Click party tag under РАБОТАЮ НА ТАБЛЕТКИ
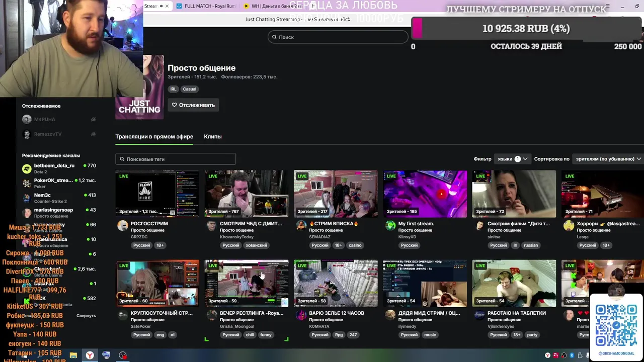 (x=532, y=335)
